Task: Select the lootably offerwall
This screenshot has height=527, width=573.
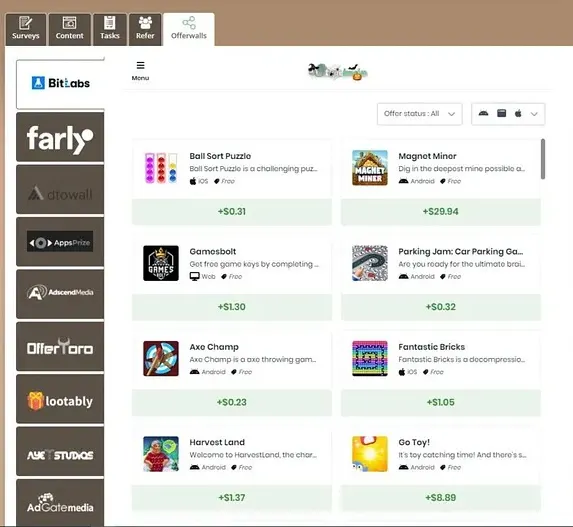Action: [x=60, y=399]
